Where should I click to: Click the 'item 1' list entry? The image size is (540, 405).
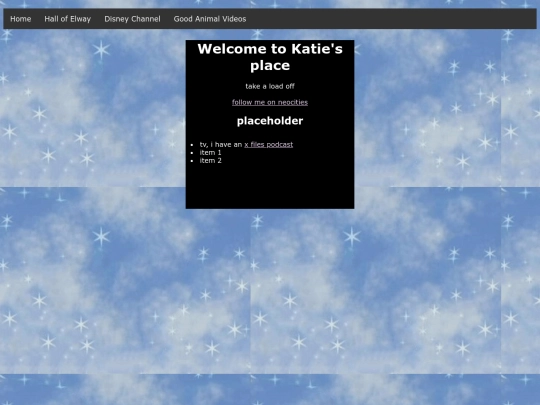pyautogui.click(x=210, y=153)
